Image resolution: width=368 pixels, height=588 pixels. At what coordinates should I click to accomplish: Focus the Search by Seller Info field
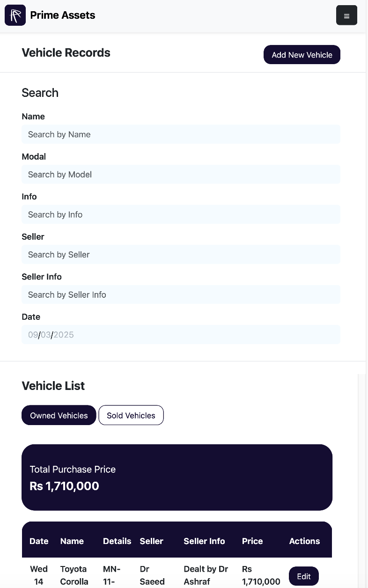coord(181,294)
